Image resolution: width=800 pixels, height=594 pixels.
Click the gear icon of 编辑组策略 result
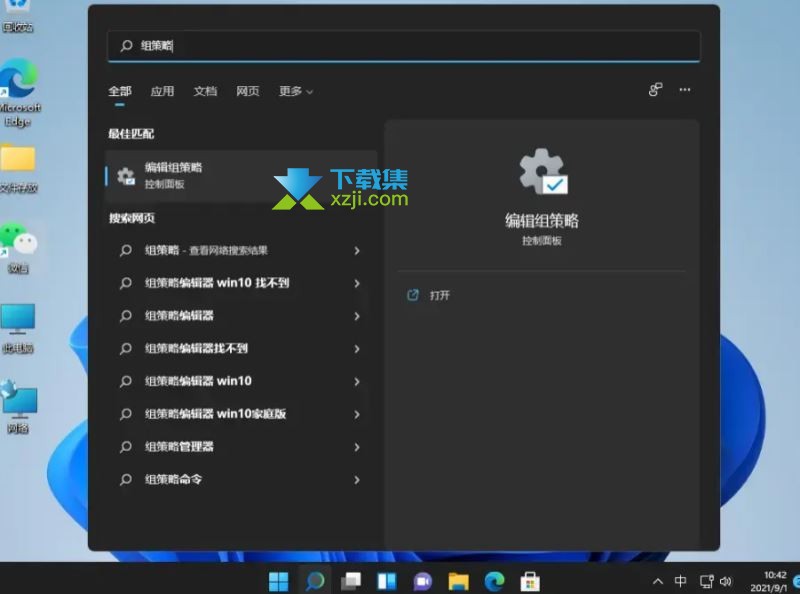[126, 176]
